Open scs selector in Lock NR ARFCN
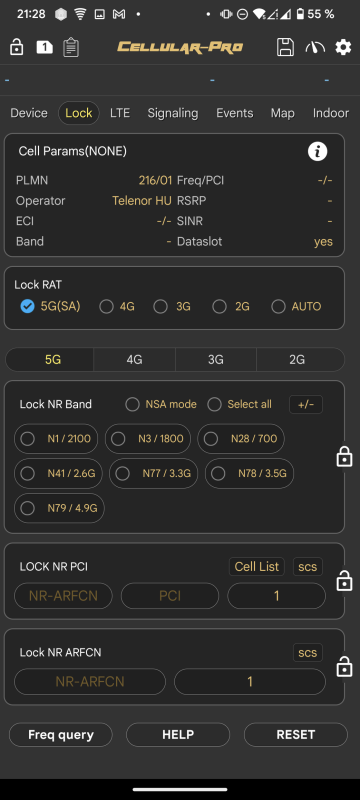 click(307, 653)
